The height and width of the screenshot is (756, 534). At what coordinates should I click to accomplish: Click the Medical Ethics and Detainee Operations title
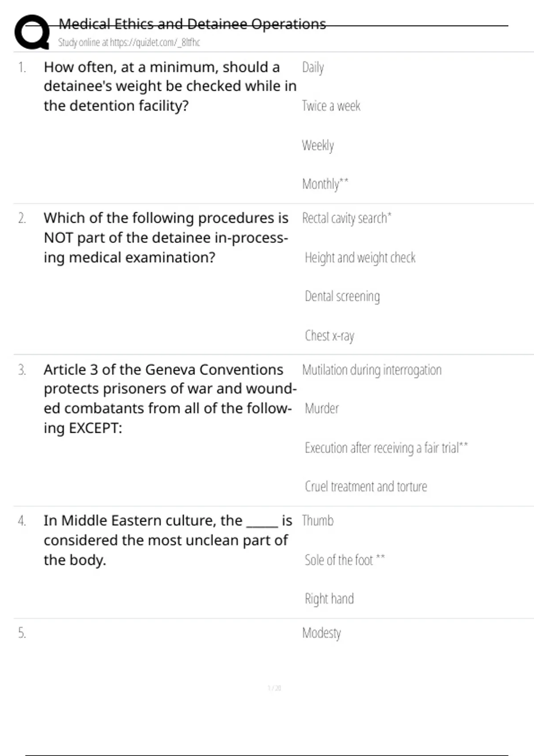tap(192, 24)
